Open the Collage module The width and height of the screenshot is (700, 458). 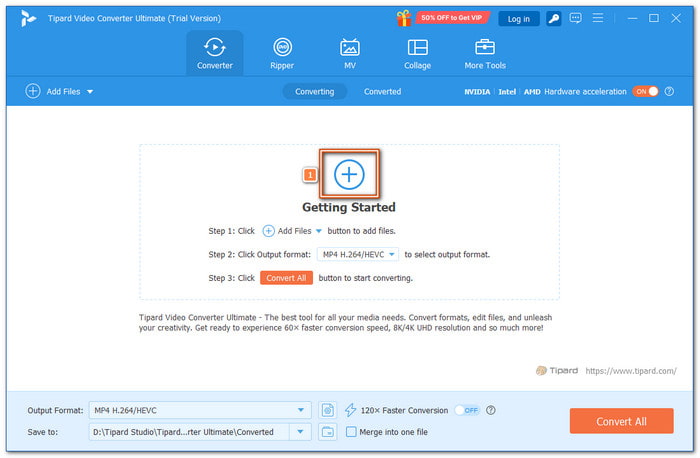coord(417,53)
